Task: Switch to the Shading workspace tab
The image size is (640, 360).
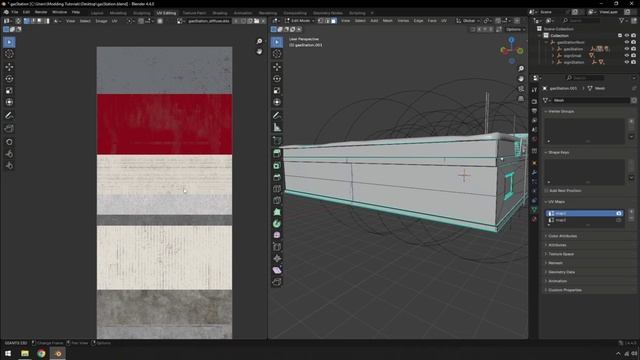Action: (220, 13)
